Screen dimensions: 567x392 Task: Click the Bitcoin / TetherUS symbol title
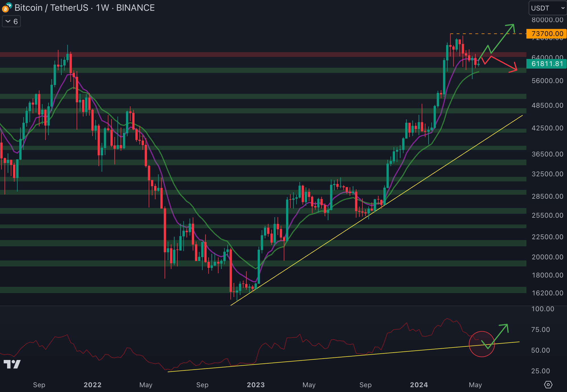pos(51,8)
